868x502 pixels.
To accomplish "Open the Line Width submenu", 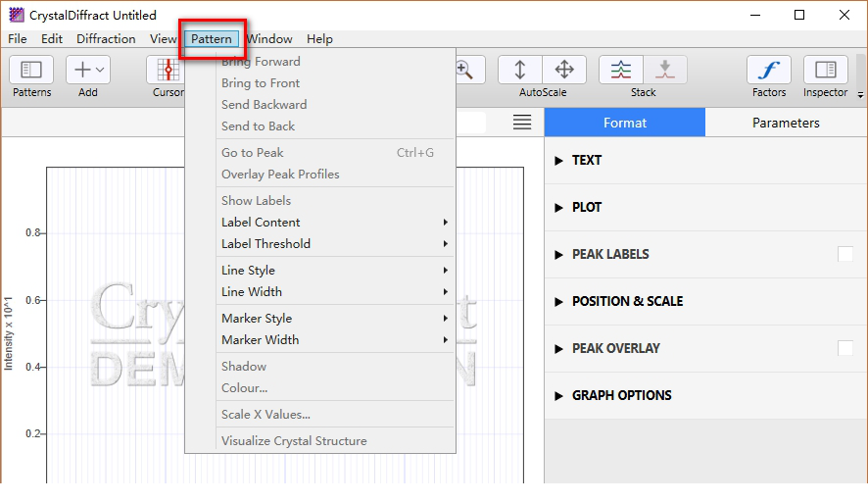I will point(334,292).
